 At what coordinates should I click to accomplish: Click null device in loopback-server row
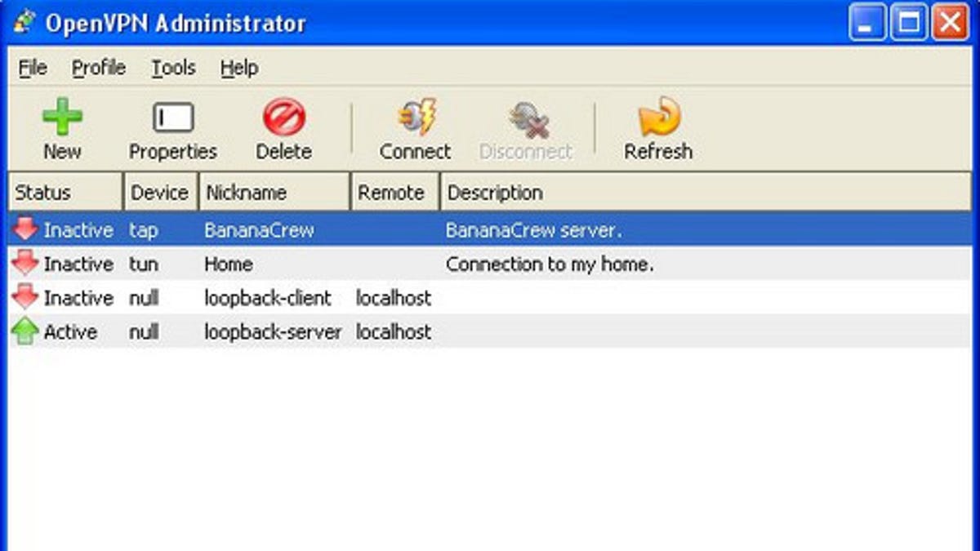click(x=144, y=332)
